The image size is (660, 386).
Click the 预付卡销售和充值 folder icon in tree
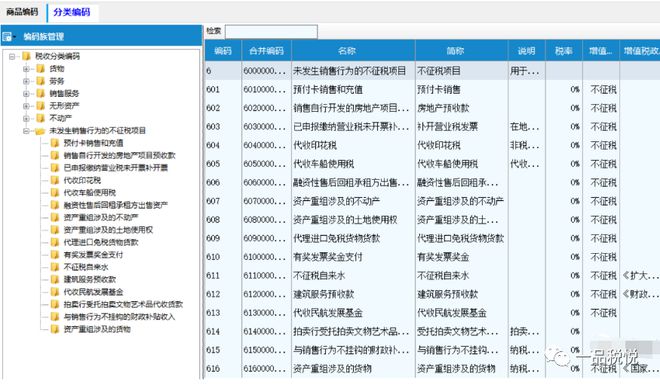pos(55,143)
